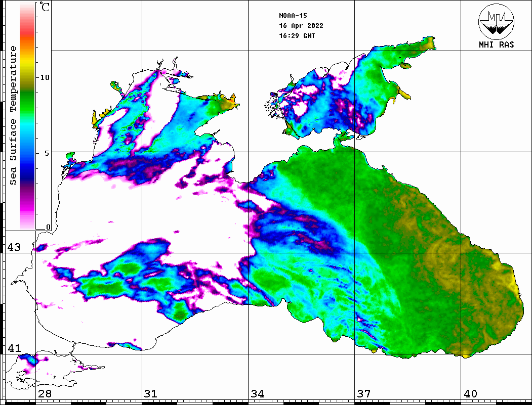532x405 pixels.
Task: Click the MHI RAS text under logo
Action: coord(496,45)
